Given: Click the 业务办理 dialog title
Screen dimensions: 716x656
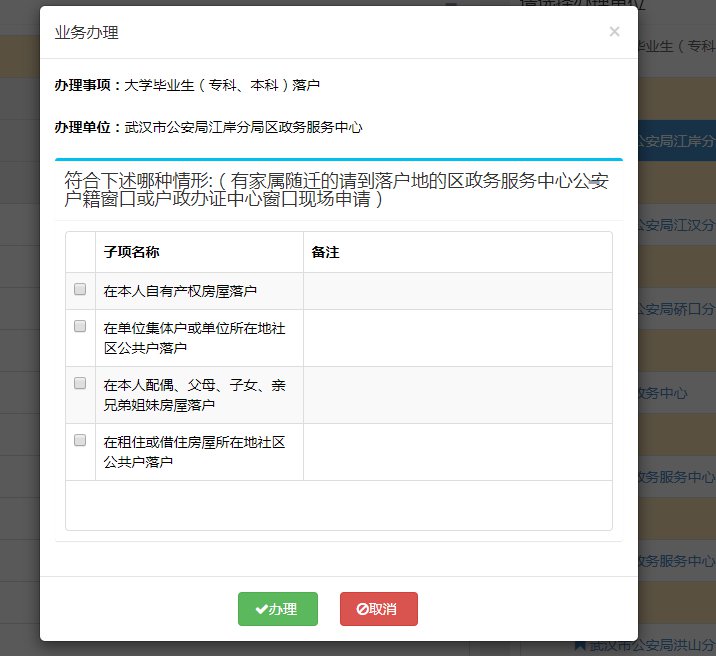Looking at the screenshot, I should pyautogui.click(x=86, y=32).
